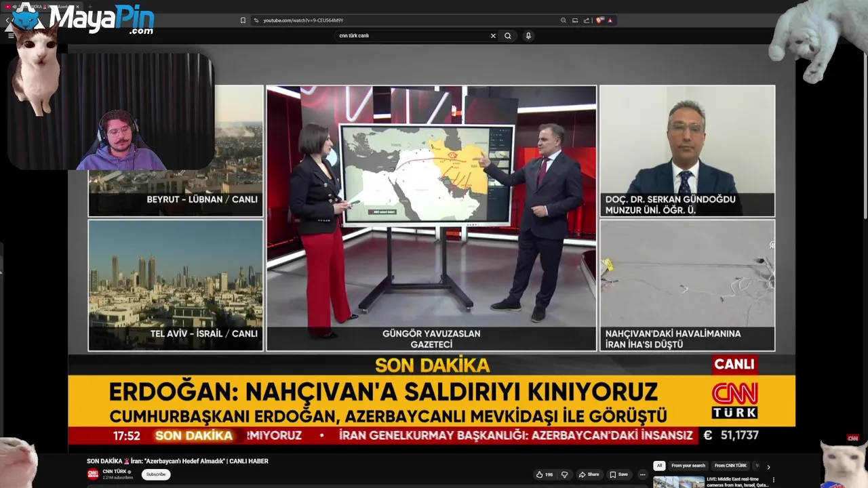This screenshot has width=868, height=488.
Task: Open CNN TÜRK channel name link
Action: click(x=115, y=472)
